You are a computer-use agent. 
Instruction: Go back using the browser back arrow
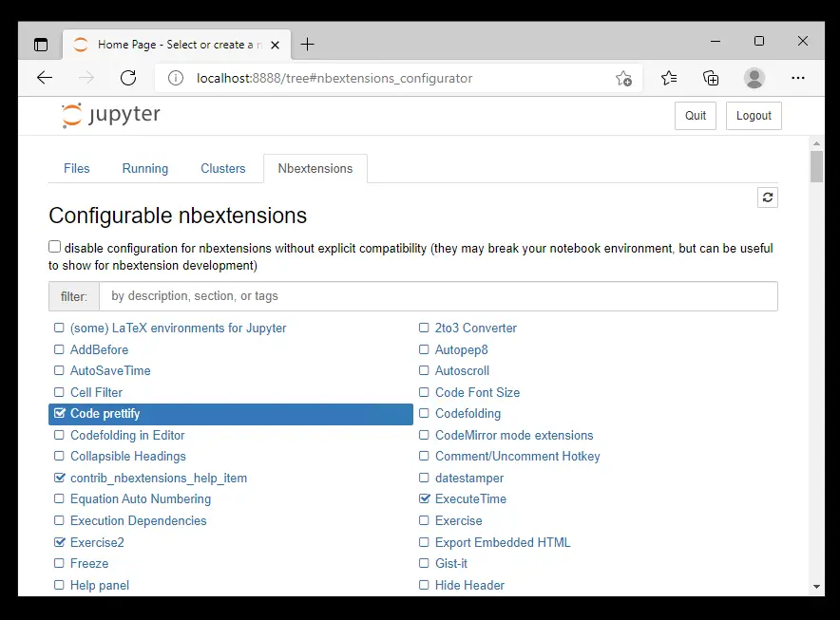click(x=45, y=78)
